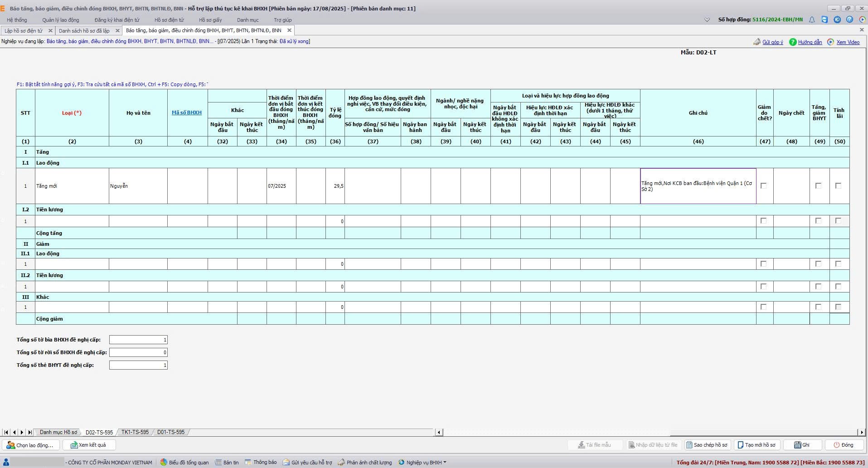Open the Danh mục menu
868x468 pixels.
247,20
